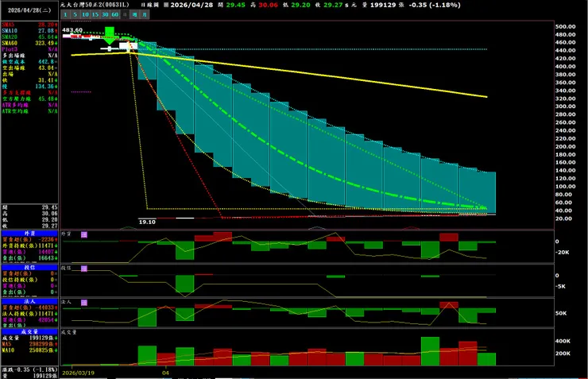The width and height of the screenshot is (588, 379).
Task: Click the 2026/03/19 date on time axis
Action: coord(78,373)
